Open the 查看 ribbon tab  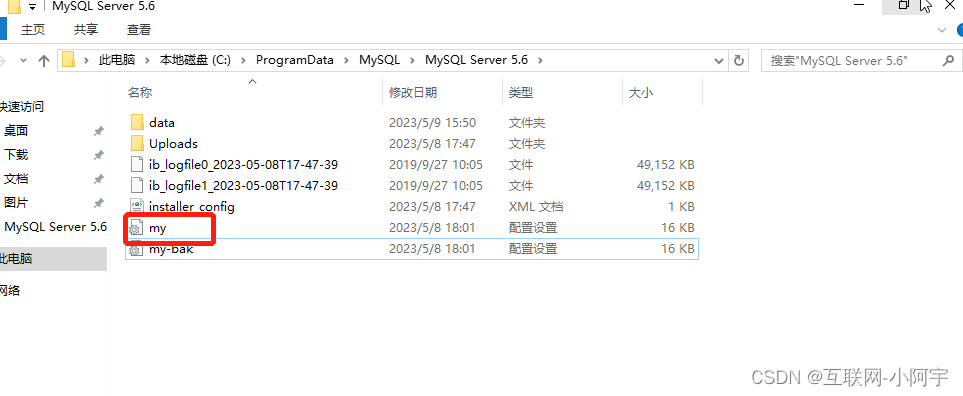[139, 29]
